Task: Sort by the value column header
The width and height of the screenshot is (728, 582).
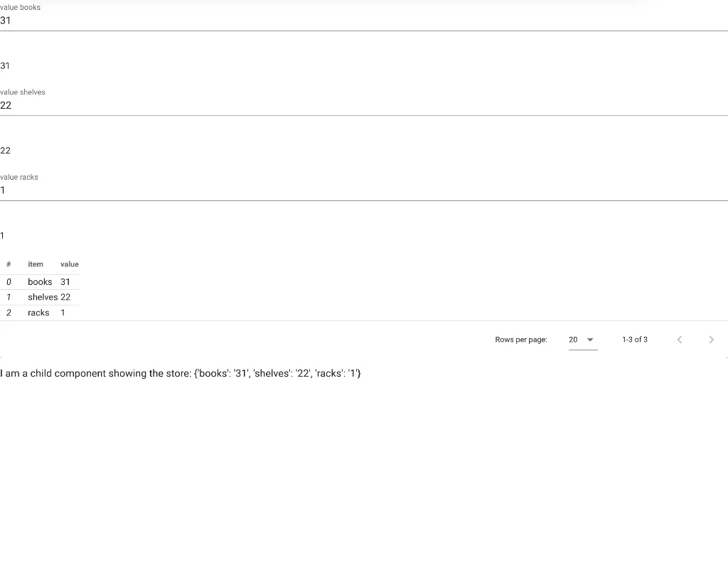Action: tap(70, 264)
